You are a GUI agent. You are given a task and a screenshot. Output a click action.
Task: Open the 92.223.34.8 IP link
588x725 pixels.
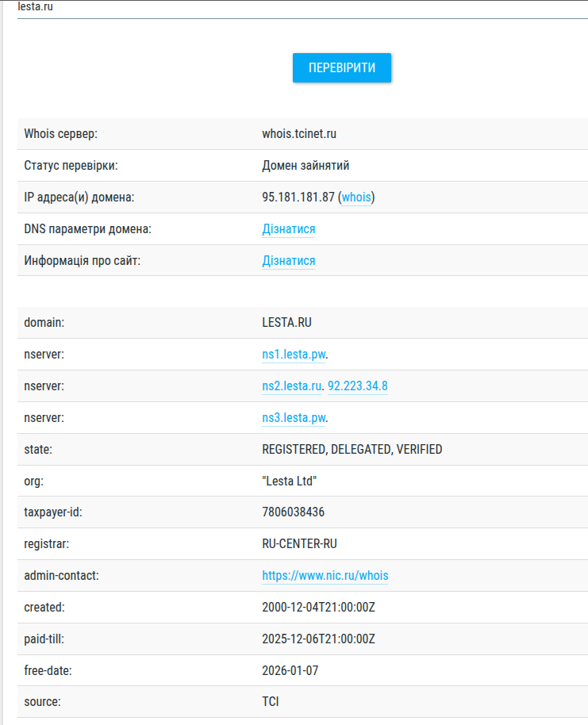(x=358, y=386)
